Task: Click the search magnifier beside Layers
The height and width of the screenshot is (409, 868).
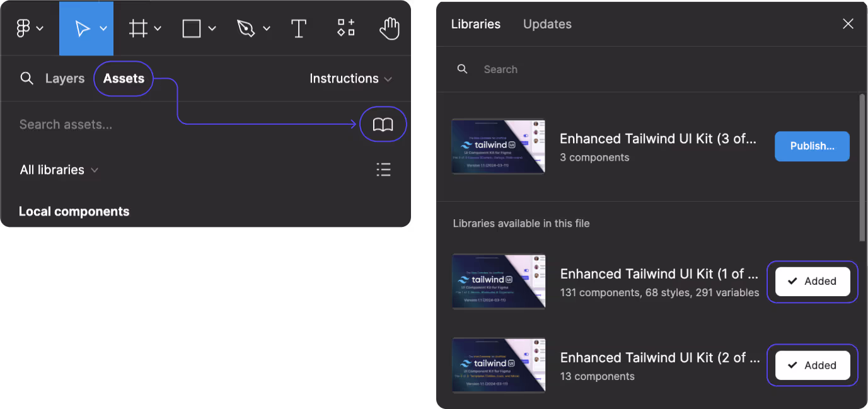Action: click(26, 78)
